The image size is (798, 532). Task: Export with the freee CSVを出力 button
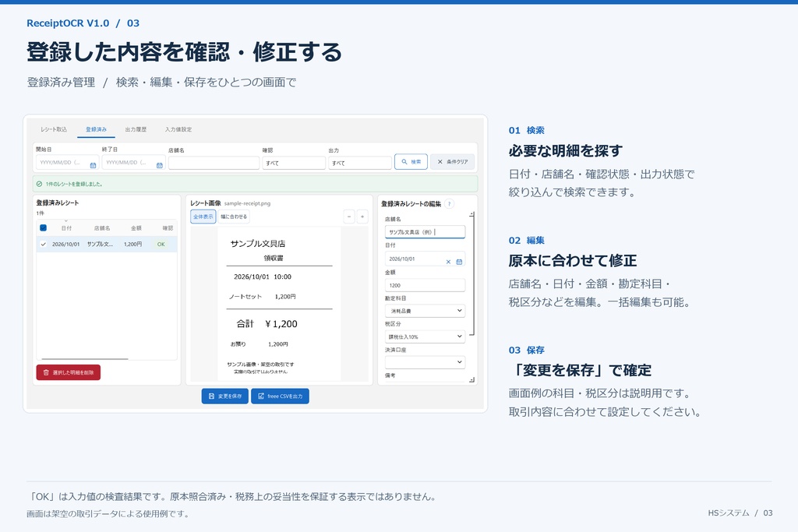click(x=280, y=396)
